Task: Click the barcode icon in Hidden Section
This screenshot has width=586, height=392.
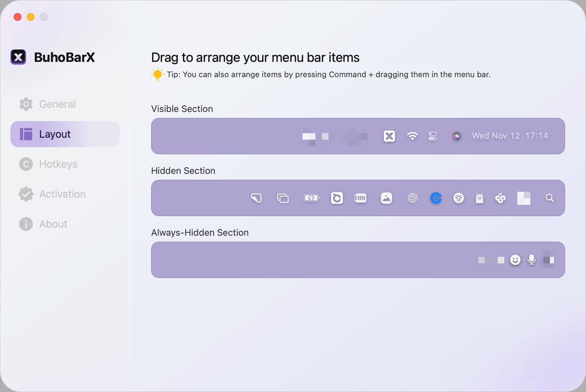Action: (x=360, y=198)
